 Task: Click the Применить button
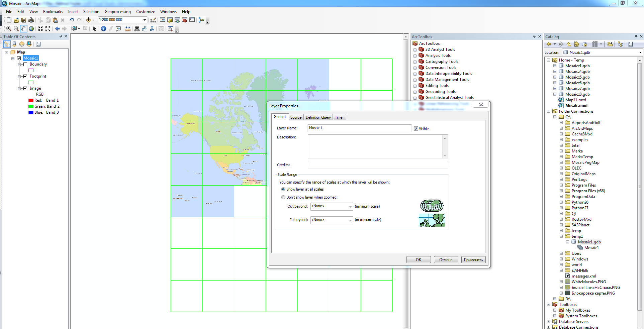click(473, 260)
